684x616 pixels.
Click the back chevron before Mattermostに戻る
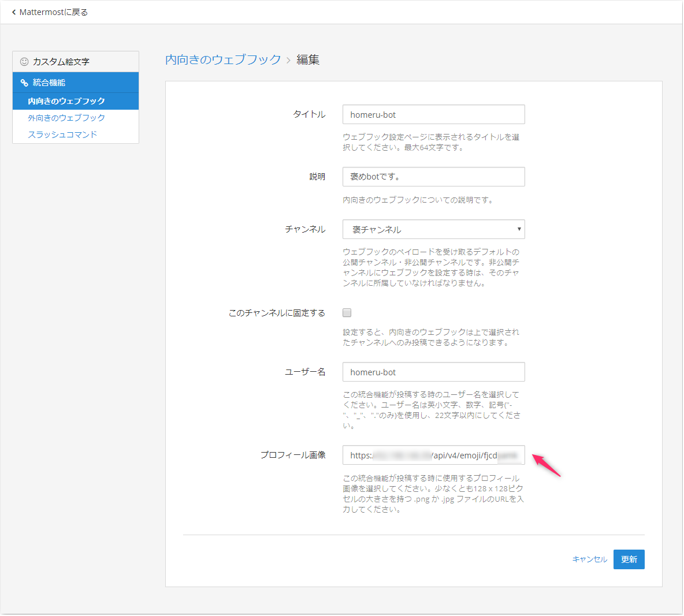(14, 12)
